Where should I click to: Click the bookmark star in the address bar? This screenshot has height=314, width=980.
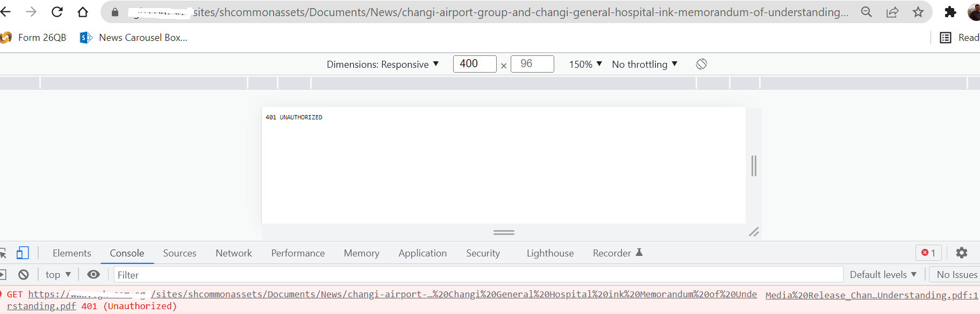pyautogui.click(x=918, y=12)
